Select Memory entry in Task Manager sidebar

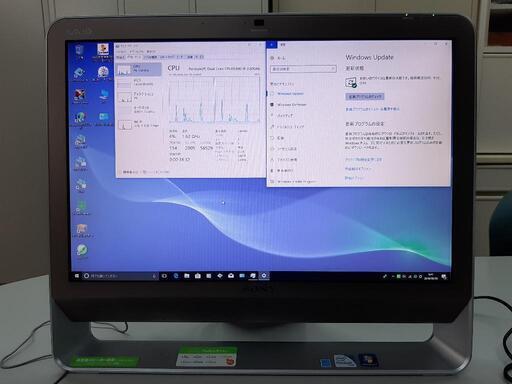click(139, 83)
